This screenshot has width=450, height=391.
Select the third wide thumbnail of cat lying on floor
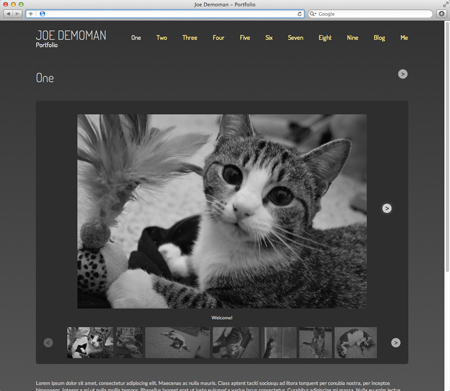[x=177, y=343]
